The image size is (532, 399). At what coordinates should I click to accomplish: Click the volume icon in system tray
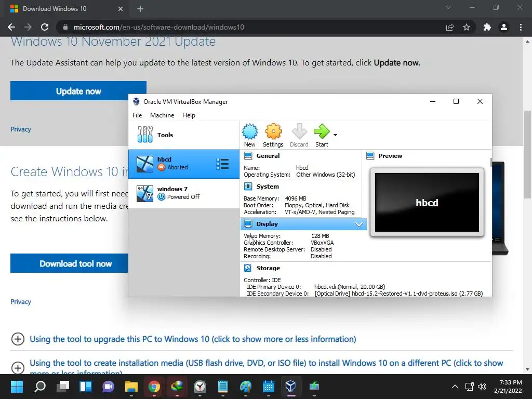482,387
